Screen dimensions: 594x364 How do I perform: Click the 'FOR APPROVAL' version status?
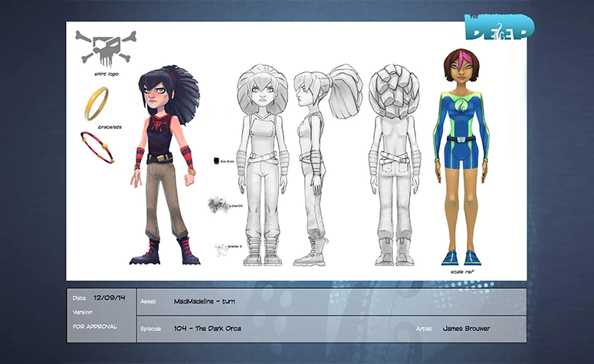tap(95, 326)
